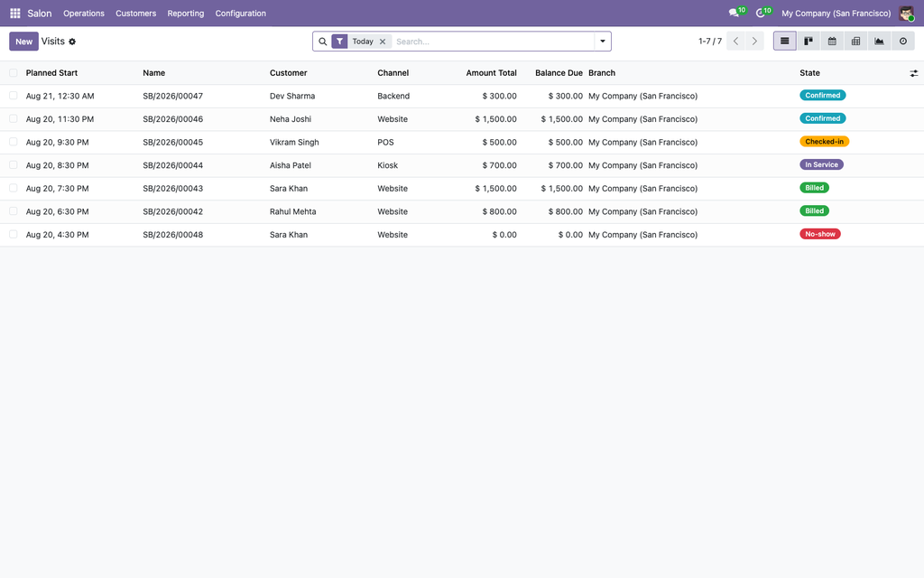Click customer Rahul Mehta

[x=293, y=211]
